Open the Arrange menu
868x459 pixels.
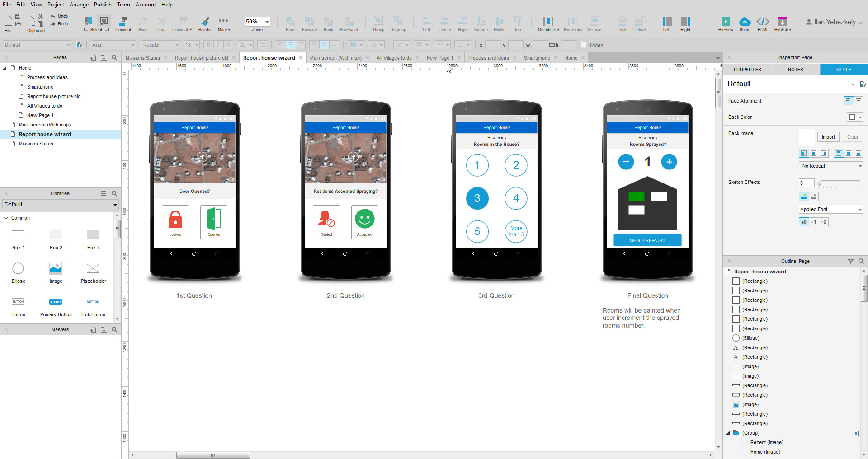coord(79,5)
